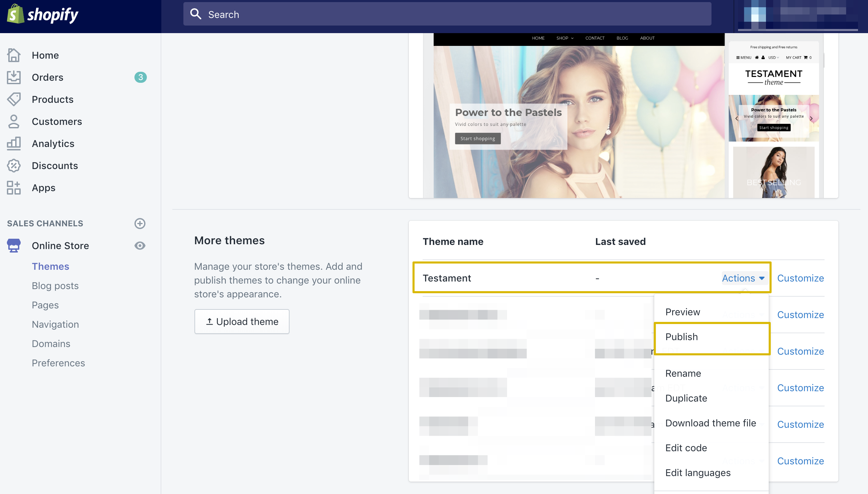Image resolution: width=868 pixels, height=494 pixels.
Task: Click Customize link for Testament theme
Action: (x=800, y=278)
